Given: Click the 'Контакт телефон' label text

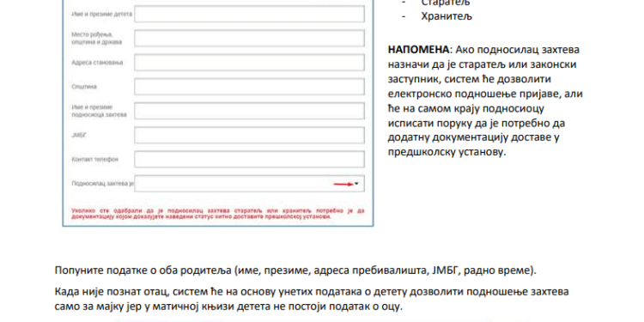Looking at the screenshot, I should click(94, 160).
